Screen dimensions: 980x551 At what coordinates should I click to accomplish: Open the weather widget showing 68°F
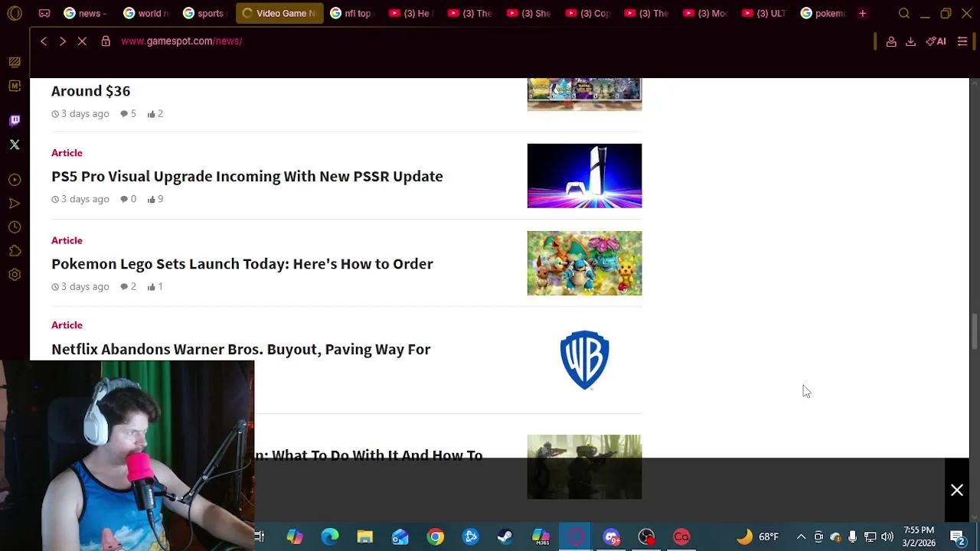coord(758,536)
